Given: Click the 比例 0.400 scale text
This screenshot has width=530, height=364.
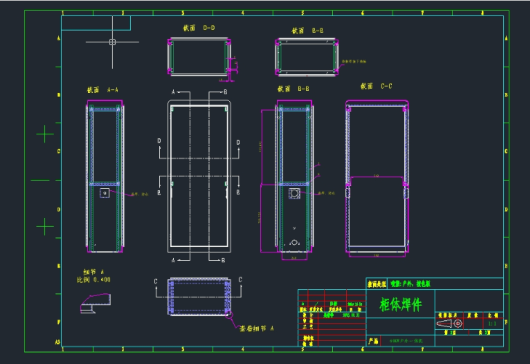Looking at the screenshot, I should click(x=93, y=280).
